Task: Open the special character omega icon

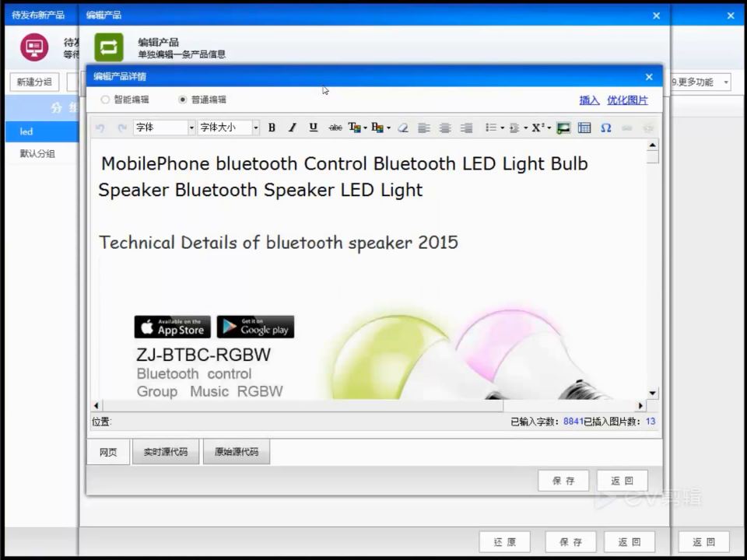Action: point(605,128)
